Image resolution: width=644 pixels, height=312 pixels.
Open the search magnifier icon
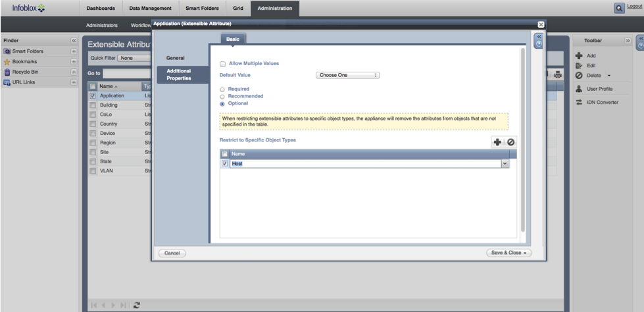coord(619,8)
